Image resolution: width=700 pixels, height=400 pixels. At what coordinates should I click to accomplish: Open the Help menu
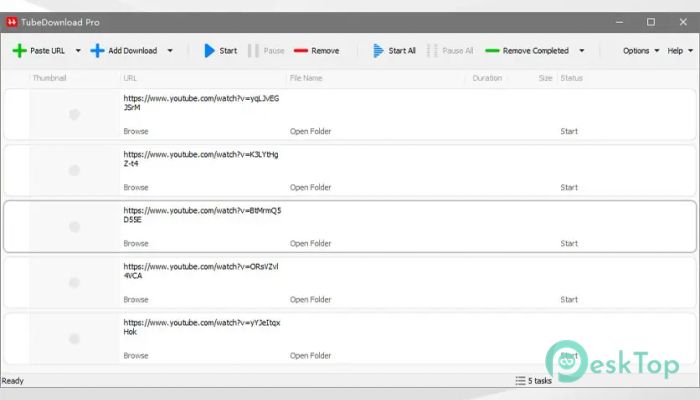point(680,50)
